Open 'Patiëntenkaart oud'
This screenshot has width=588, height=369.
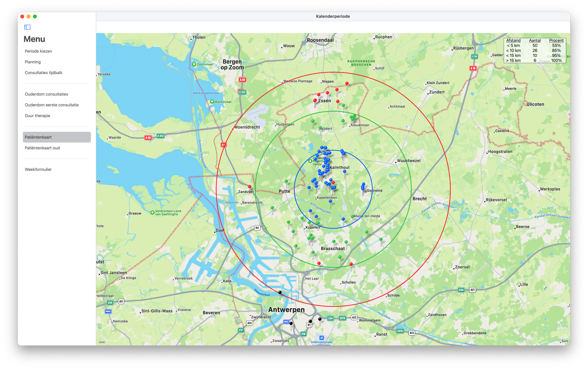[x=42, y=148]
